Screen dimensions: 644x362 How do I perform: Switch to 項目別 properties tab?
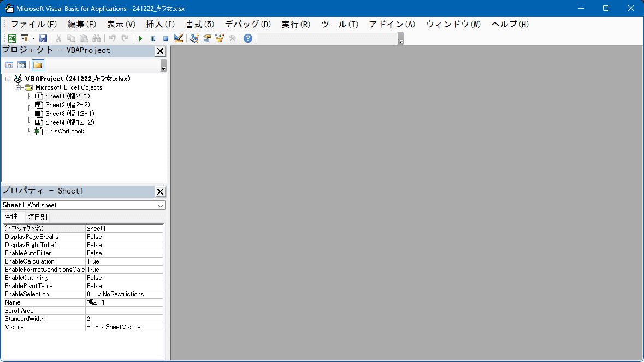tap(37, 217)
